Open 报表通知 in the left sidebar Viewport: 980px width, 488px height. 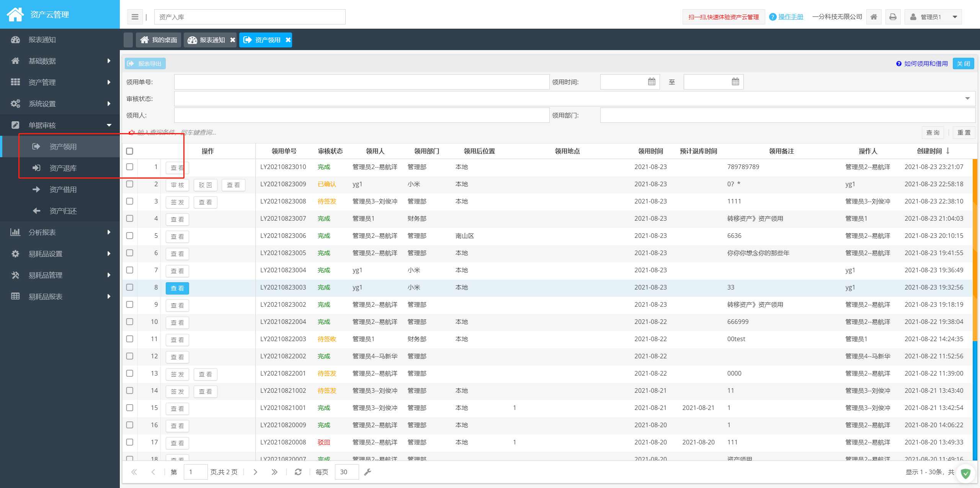[x=60, y=40]
